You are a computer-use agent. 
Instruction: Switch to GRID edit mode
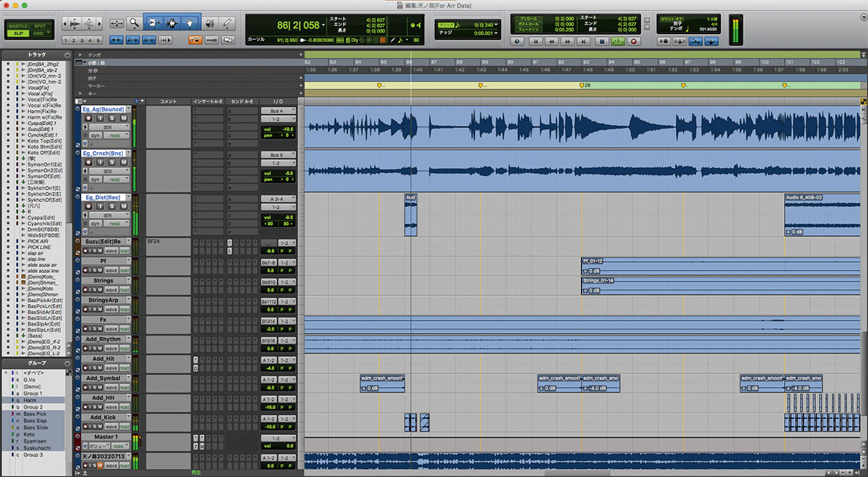point(40,33)
